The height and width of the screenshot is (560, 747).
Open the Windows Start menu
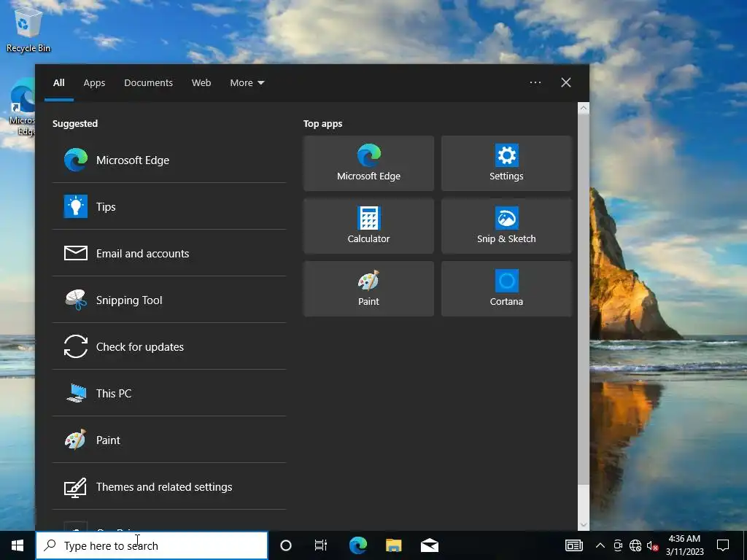pos(18,545)
